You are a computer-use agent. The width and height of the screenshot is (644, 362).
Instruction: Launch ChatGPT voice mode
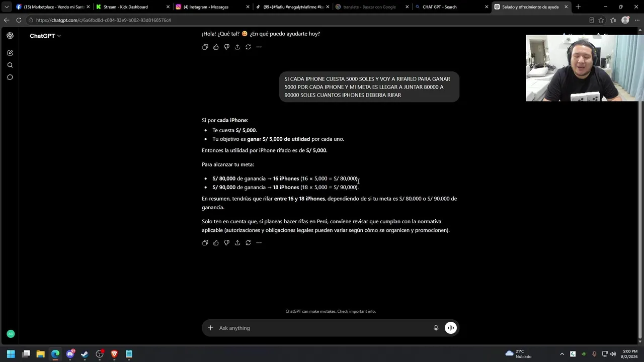451,328
